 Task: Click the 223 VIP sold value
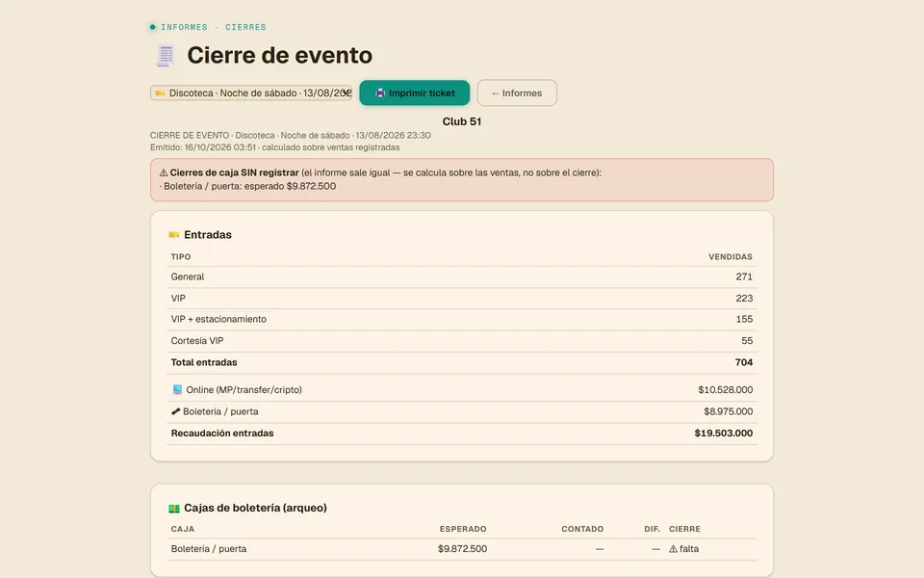coord(744,299)
